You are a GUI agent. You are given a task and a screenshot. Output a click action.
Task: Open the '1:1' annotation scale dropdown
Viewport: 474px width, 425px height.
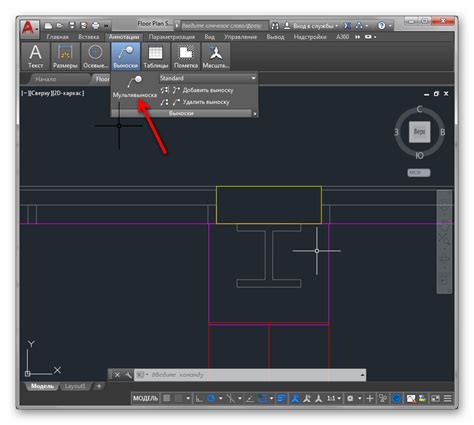pyautogui.click(x=334, y=398)
